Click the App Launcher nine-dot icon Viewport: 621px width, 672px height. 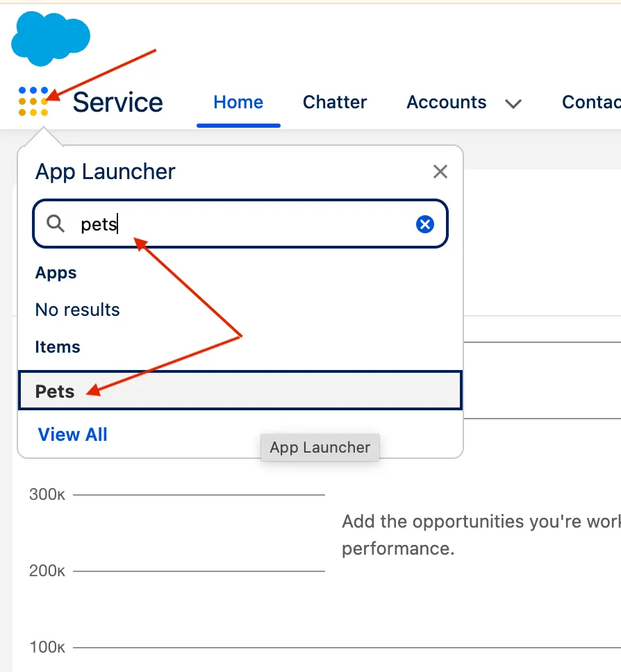click(x=33, y=102)
